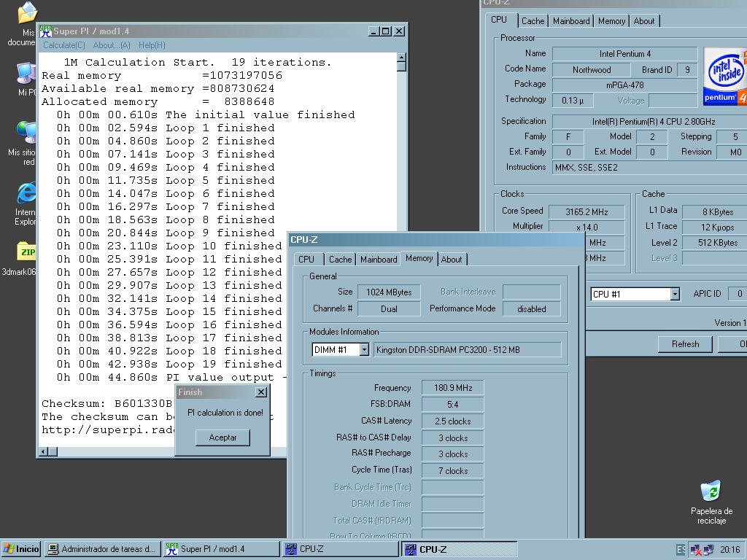Screen dimensions: 747x560
Task: Switch to About tab in front CPU-Z window
Action: click(451, 259)
